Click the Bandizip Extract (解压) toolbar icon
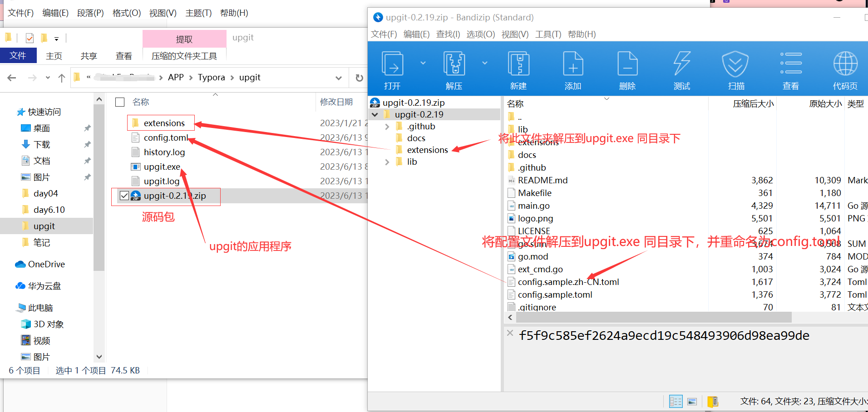868x412 pixels. (x=454, y=64)
